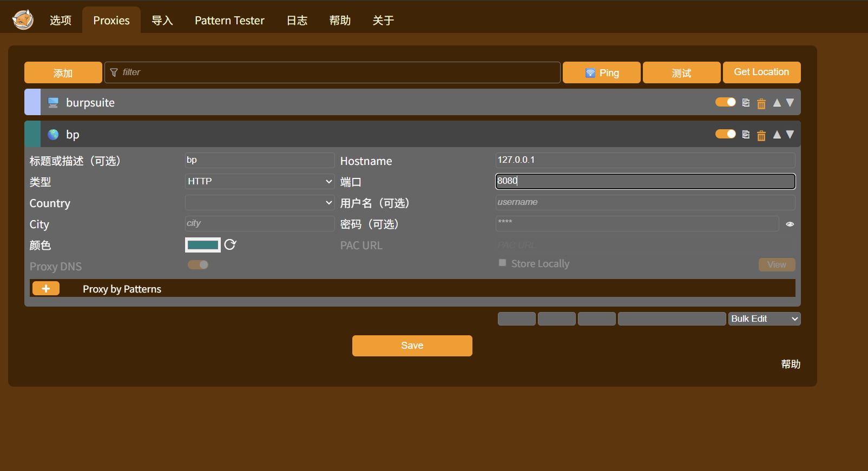This screenshot has width=868, height=471.
Task: Open the 帮助 tab in top bar
Action: click(340, 21)
